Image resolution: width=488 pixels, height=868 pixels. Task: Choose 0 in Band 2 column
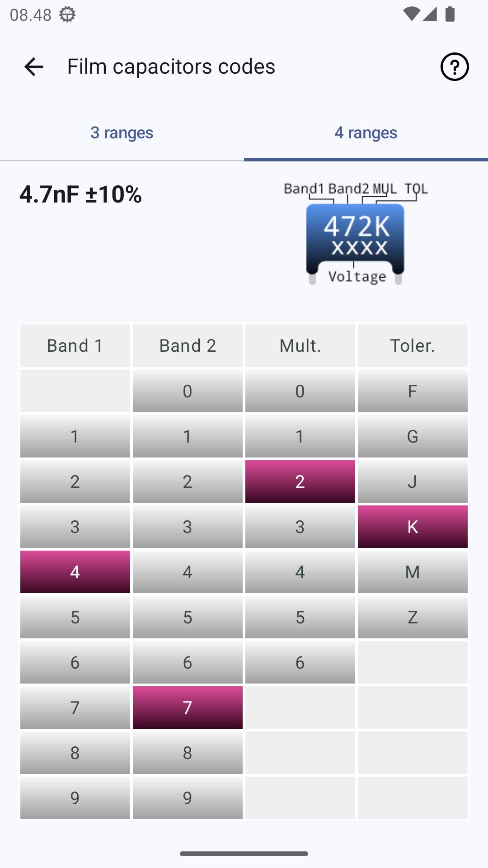coord(188,391)
